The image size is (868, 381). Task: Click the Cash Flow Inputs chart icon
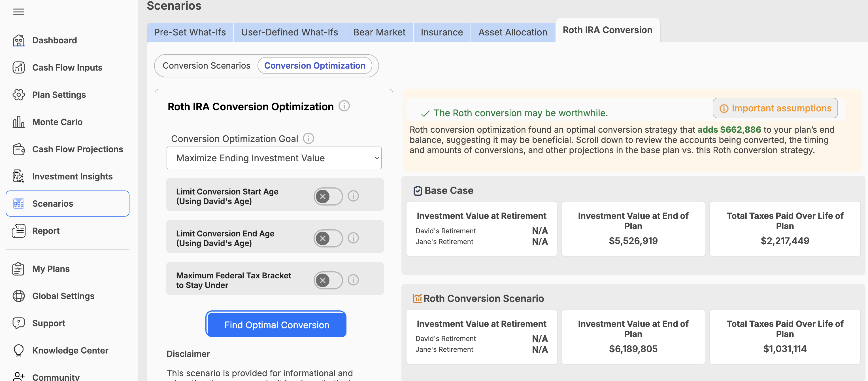18,67
